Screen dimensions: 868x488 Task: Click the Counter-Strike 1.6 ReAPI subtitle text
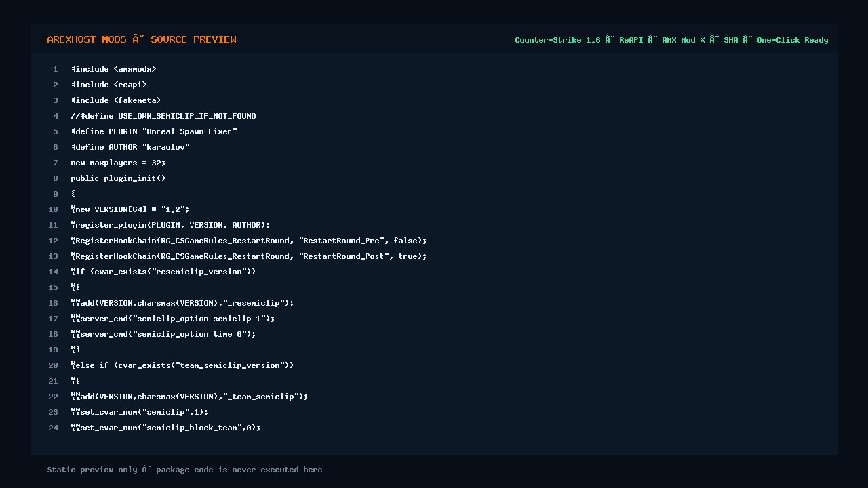(x=671, y=40)
